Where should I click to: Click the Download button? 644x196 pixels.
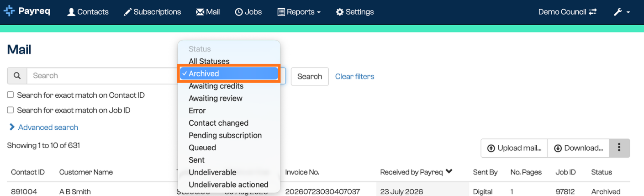point(578,148)
